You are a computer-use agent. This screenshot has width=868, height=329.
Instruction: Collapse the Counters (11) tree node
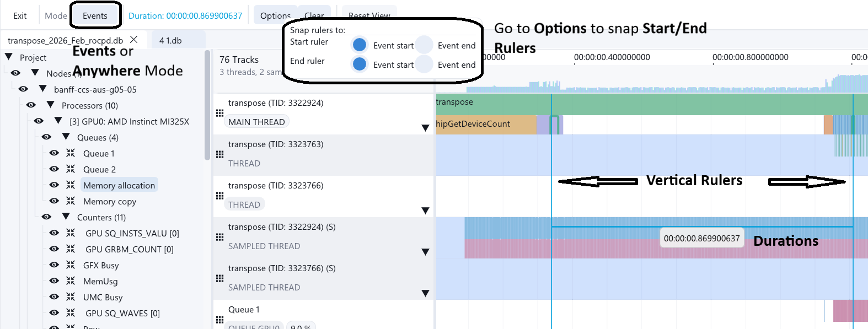[66, 217]
